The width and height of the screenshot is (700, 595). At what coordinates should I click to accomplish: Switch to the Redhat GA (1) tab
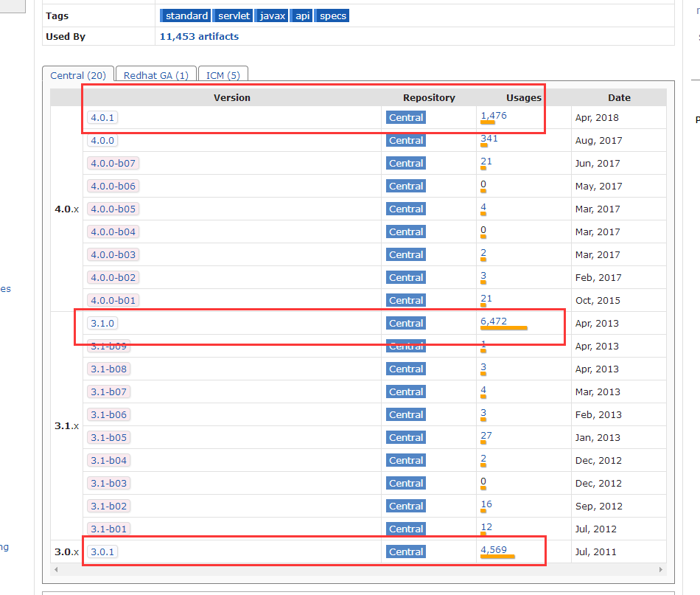coord(155,74)
